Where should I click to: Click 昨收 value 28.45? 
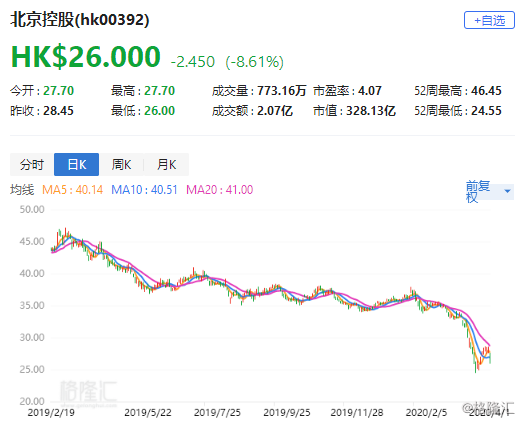coord(58,111)
